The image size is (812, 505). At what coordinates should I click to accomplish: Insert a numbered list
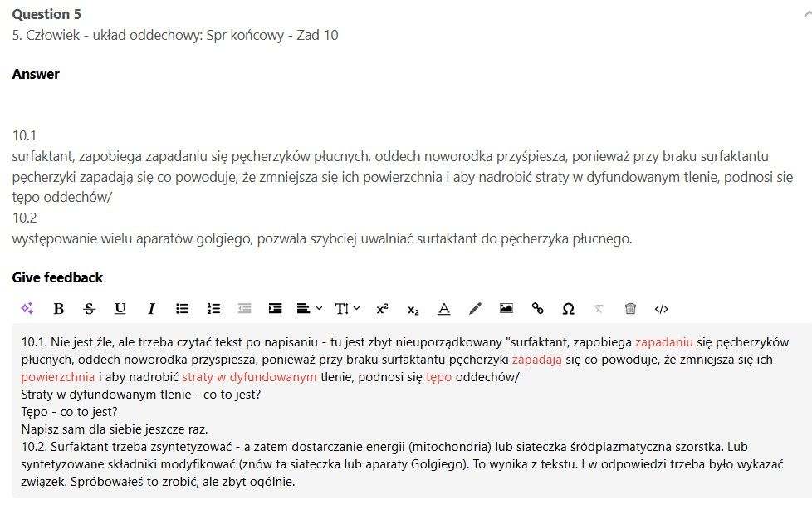[x=213, y=309]
